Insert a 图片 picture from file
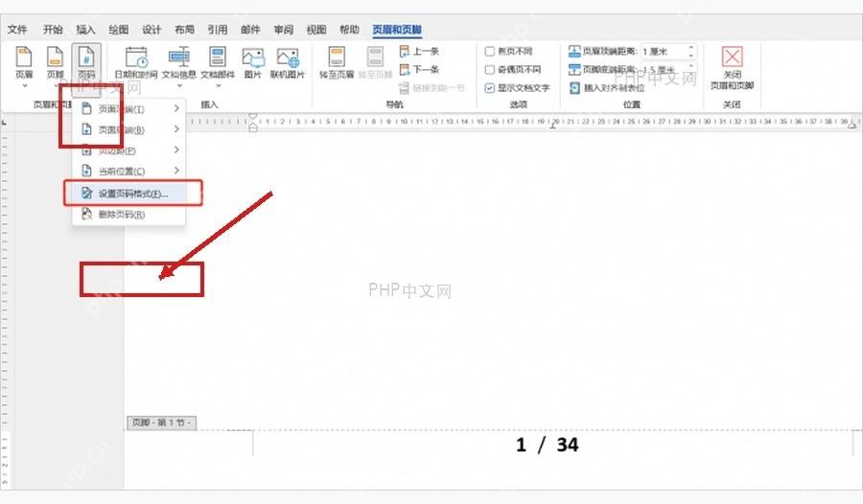Viewport: 863px width, 504px height. [x=252, y=62]
